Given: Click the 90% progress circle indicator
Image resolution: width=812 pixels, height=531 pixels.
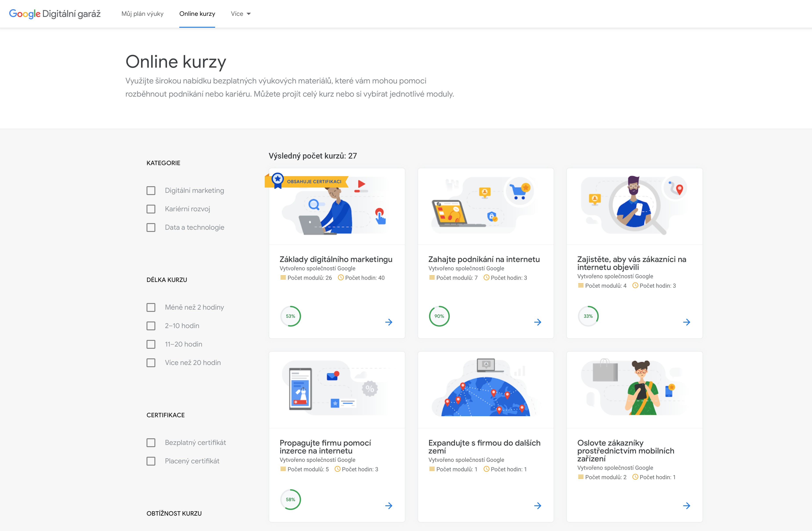Looking at the screenshot, I should [x=439, y=316].
